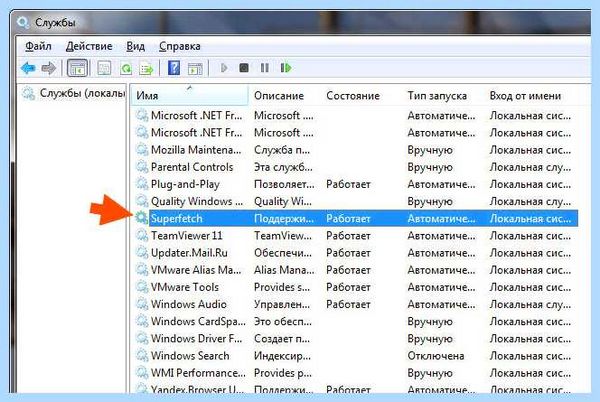Go back with the blue left arrow

tap(28, 68)
